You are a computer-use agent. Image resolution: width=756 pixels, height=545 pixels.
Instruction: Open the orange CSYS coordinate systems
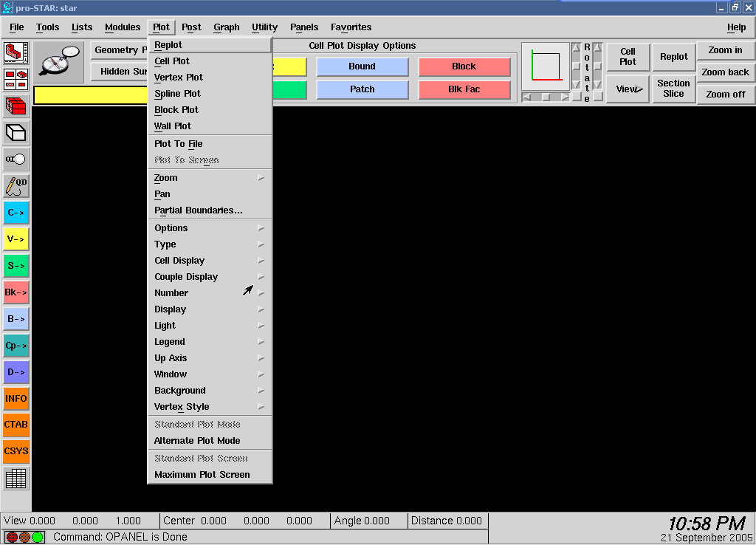16,451
